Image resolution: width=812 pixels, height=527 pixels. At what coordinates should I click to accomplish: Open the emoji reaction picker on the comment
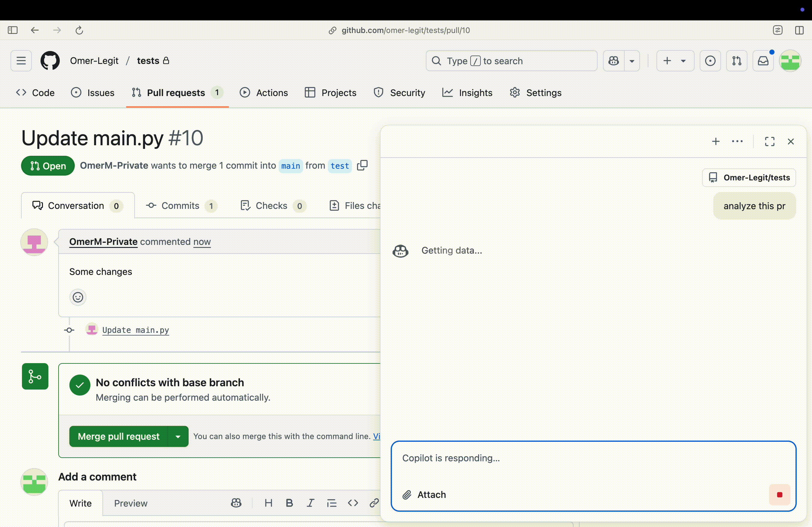pos(78,297)
